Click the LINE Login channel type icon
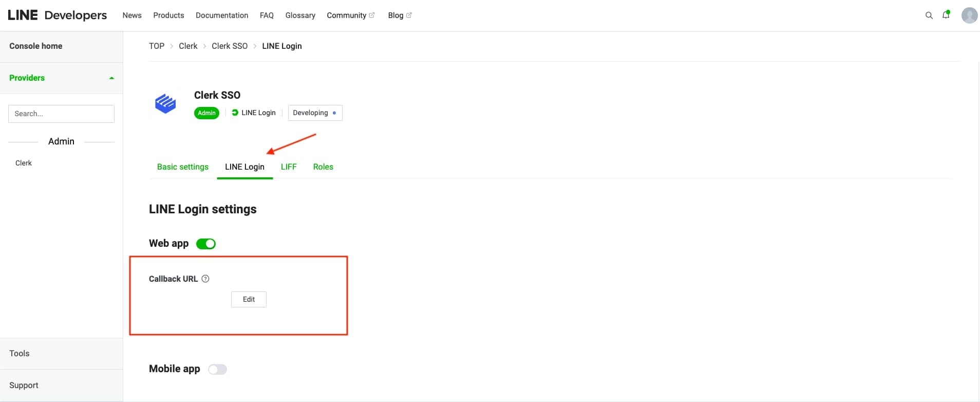This screenshot has height=402, width=980. [x=235, y=113]
